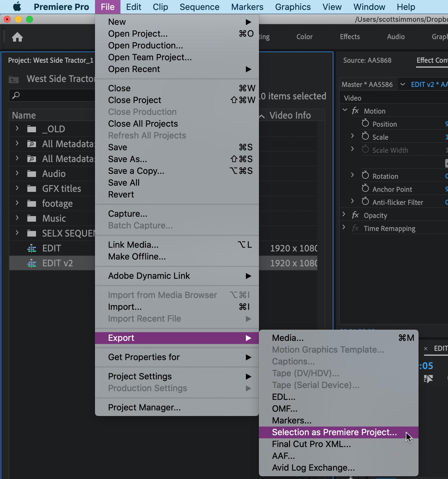This screenshot has height=479, width=448.
Task: Expand the footage bin
Action: (17, 203)
